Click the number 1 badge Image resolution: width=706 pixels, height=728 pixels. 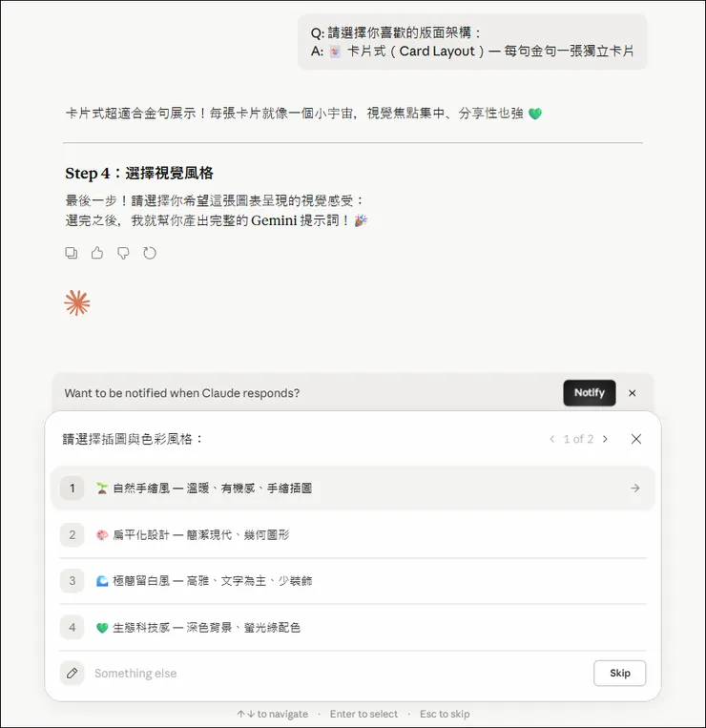pyautogui.click(x=72, y=488)
